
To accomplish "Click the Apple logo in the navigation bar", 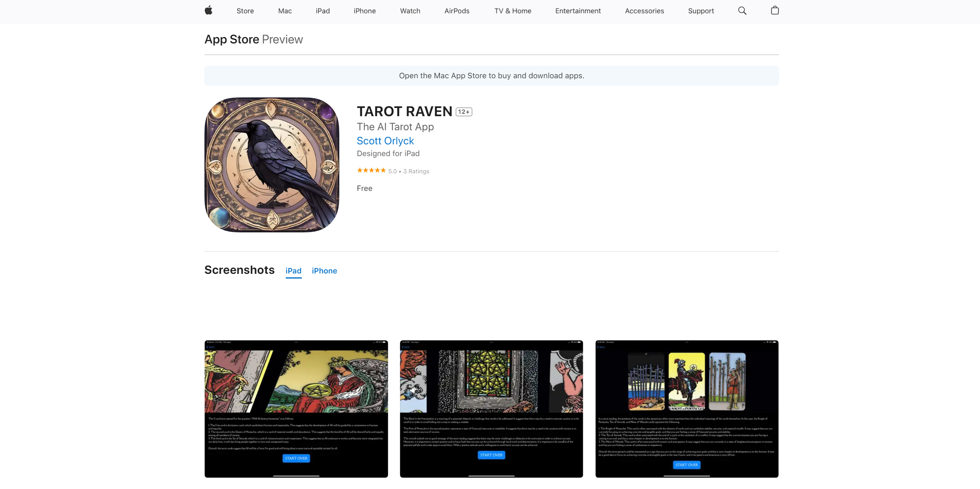I will tap(209, 11).
